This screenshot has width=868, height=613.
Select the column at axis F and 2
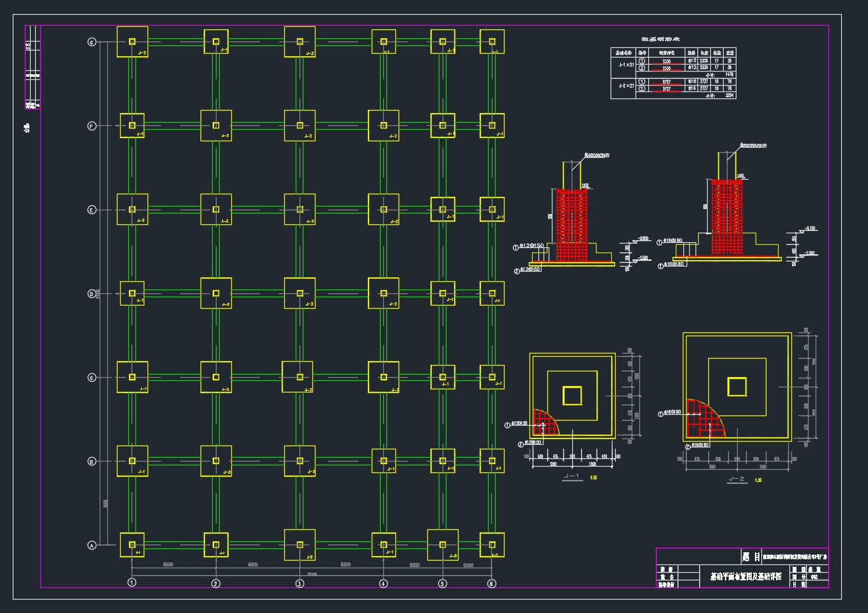[x=216, y=125]
